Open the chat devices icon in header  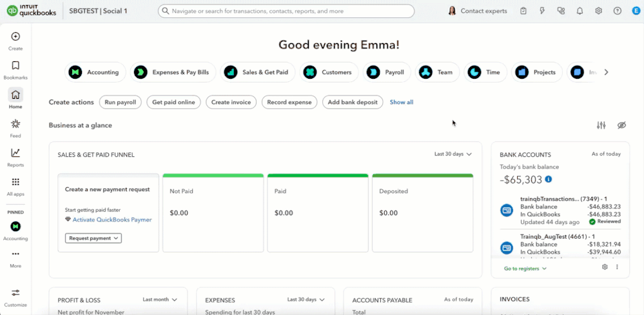561,11
